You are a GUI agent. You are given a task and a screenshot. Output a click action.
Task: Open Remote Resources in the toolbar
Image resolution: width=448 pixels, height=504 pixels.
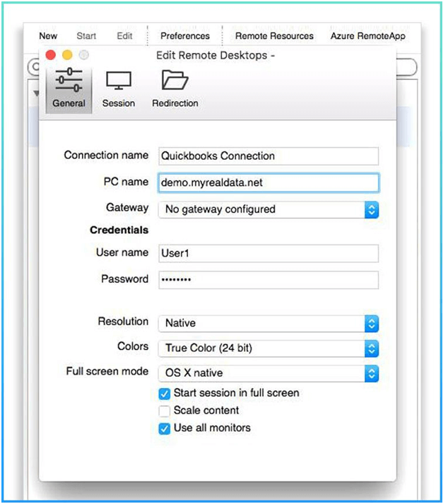(274, 35)
